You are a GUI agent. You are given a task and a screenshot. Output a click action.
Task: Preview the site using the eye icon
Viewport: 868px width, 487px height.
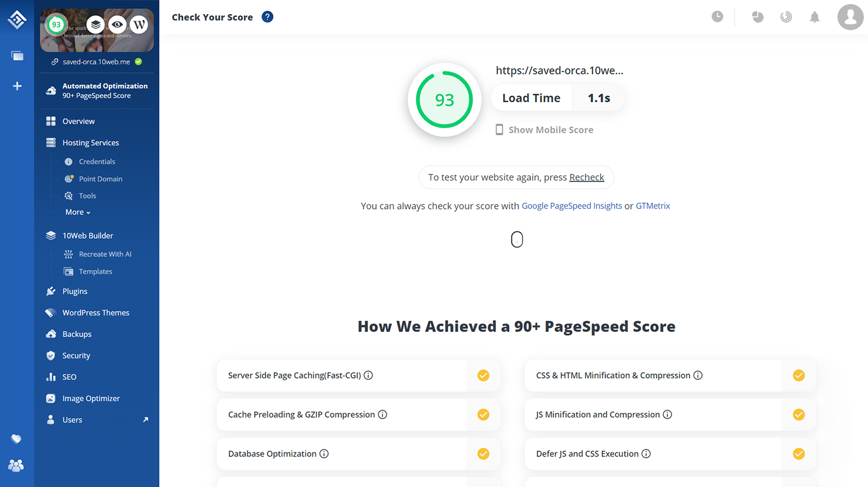coord(117,25)
